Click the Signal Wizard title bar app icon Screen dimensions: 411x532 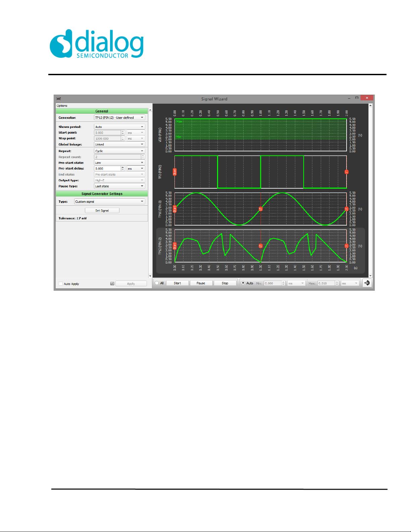pos(59,99)
